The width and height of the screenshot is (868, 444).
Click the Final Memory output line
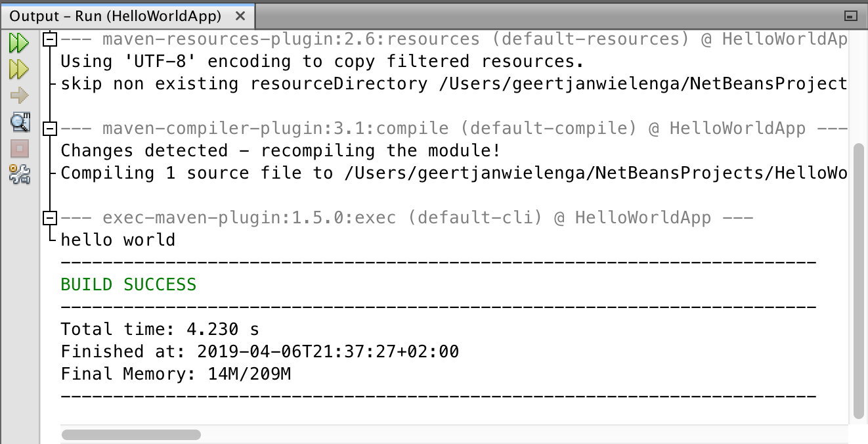[175, 374]
